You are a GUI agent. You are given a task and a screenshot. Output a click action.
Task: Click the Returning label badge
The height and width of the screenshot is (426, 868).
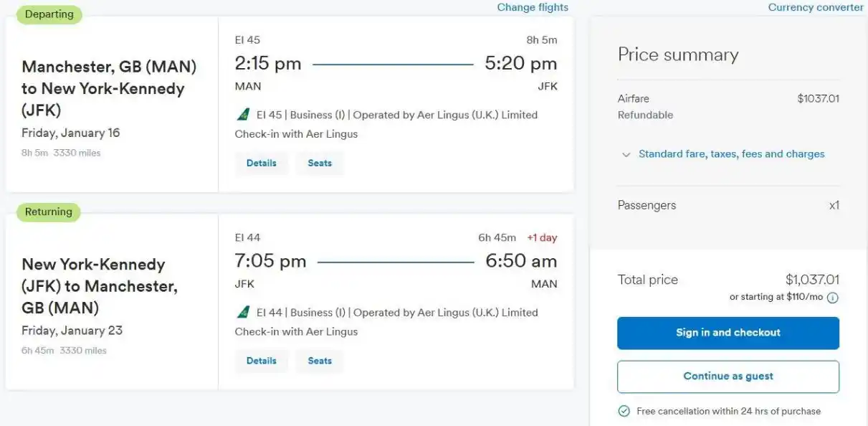point(49,212)
